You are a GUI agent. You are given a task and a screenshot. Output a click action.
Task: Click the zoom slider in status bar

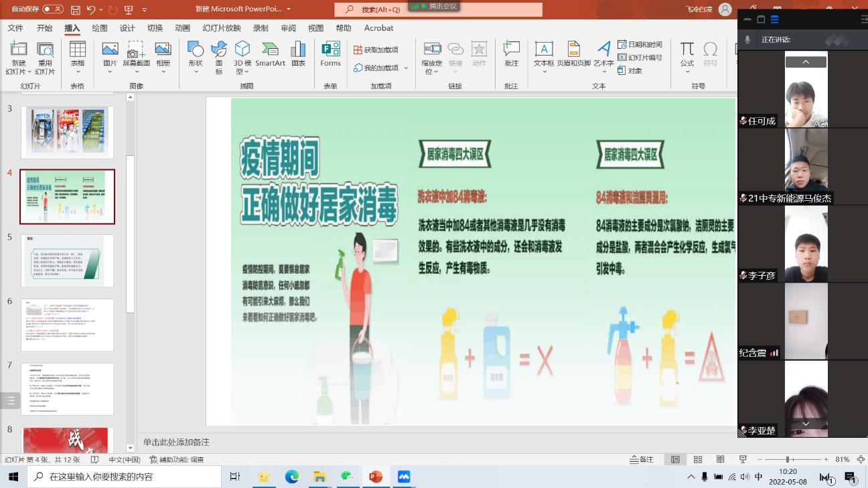click(788, 460)
